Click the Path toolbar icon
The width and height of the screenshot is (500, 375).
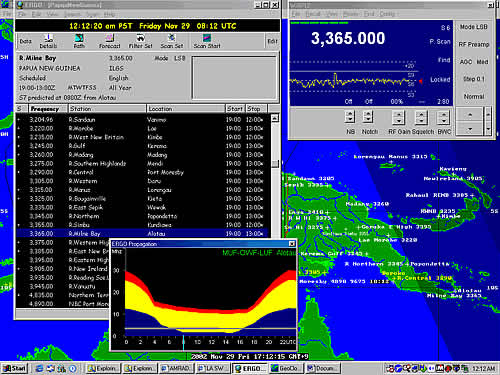(79, 41)
